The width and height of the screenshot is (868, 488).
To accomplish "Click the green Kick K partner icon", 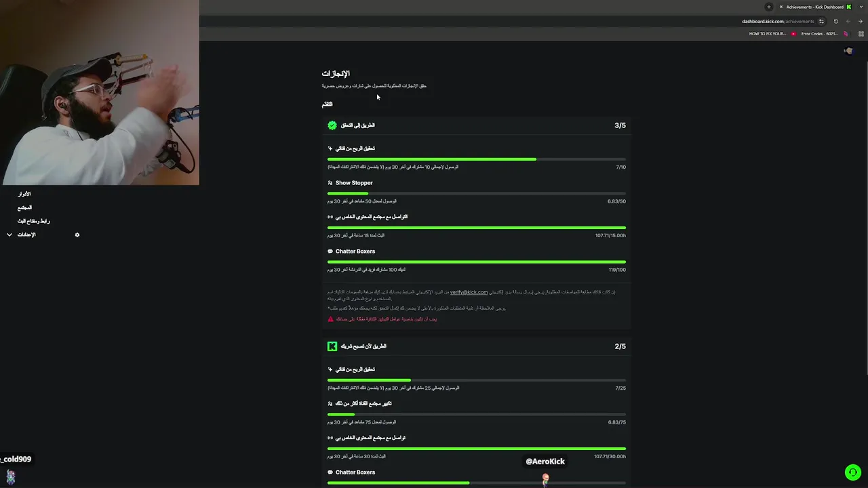I will pyautogui.click(x=332, y=346).
